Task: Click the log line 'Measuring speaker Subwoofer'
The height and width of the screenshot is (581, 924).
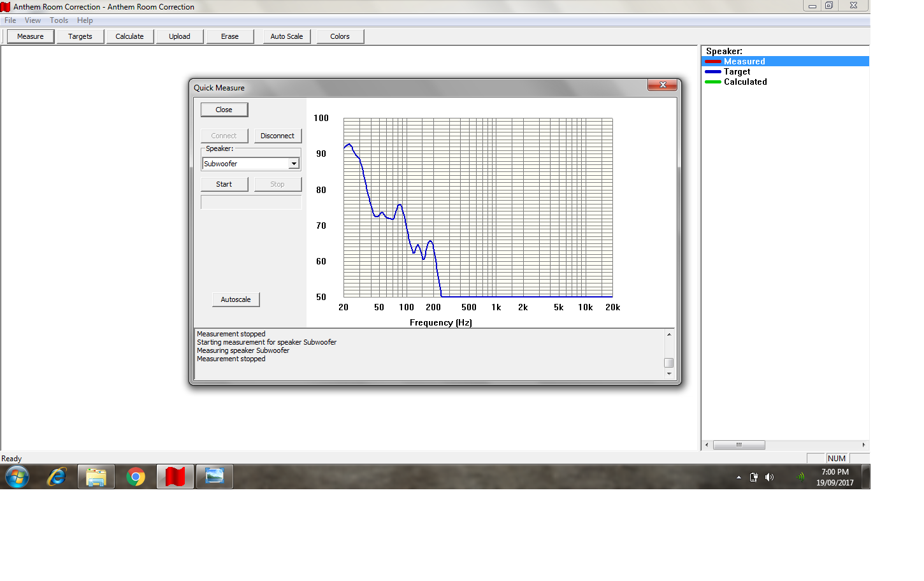Action: [x=243, y=350]
